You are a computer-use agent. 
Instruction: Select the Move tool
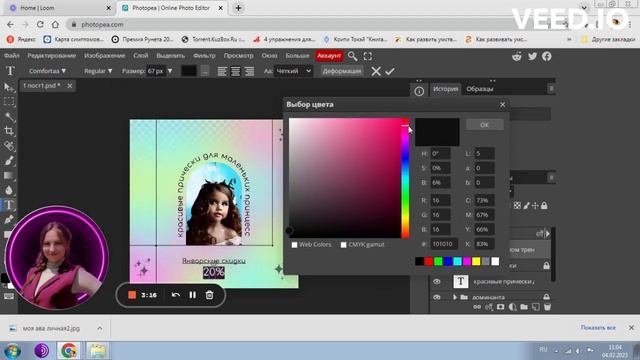[9, 87]
